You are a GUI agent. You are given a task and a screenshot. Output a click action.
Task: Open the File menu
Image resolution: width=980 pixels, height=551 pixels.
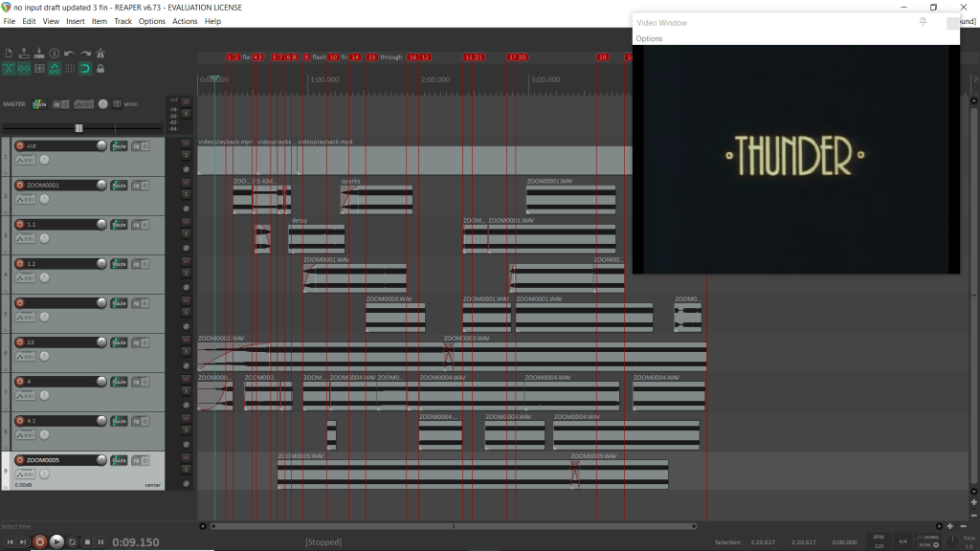(10, 21)
